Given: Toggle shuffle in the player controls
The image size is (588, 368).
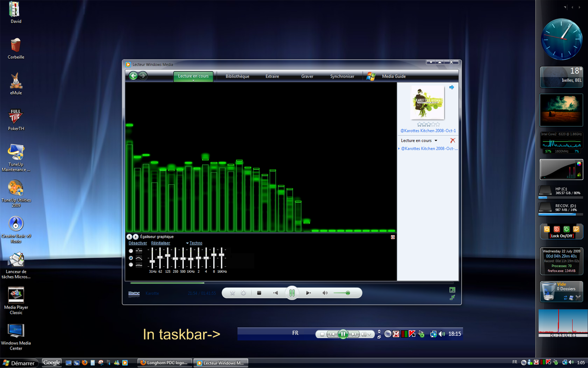Looking at the screenshot, I should pyautogui.click(x=232, y=293).
